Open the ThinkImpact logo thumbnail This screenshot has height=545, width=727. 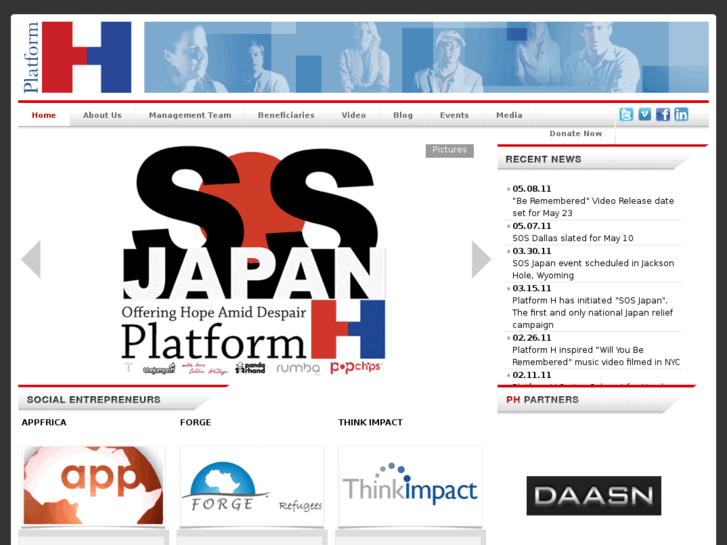pos(410,486)
